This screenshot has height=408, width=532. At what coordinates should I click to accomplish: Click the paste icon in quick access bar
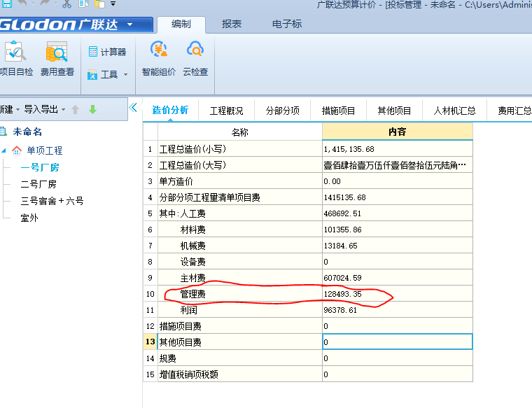click(x=99, y=3)
